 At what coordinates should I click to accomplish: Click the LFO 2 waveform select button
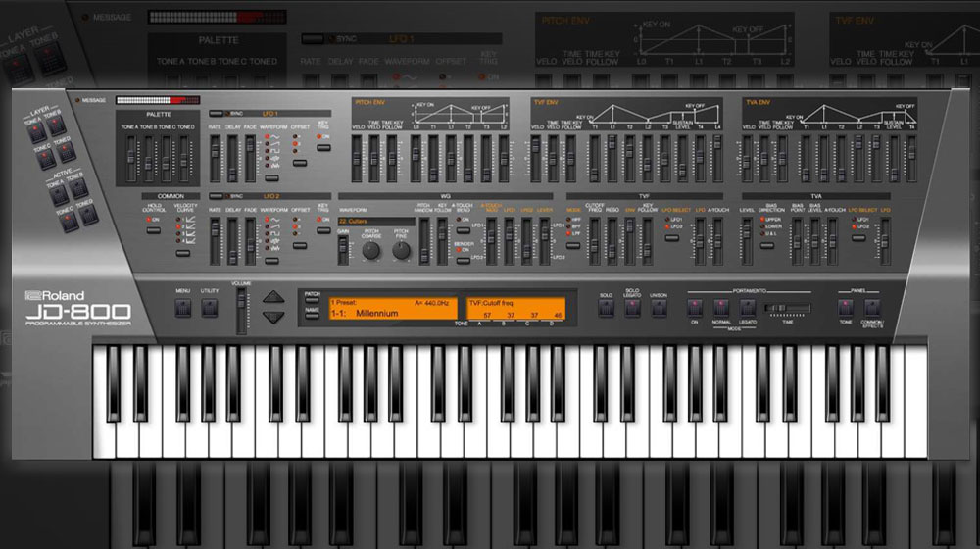(271, 260)
